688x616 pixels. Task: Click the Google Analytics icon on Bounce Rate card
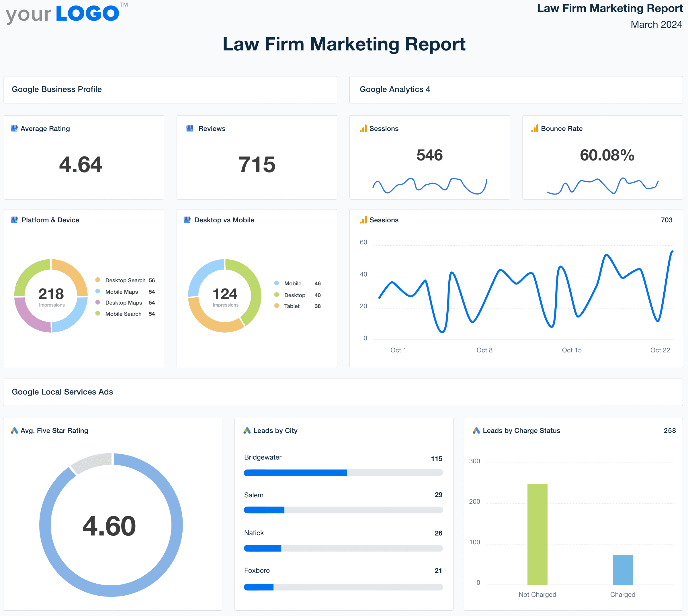click(x=535, y=129)
